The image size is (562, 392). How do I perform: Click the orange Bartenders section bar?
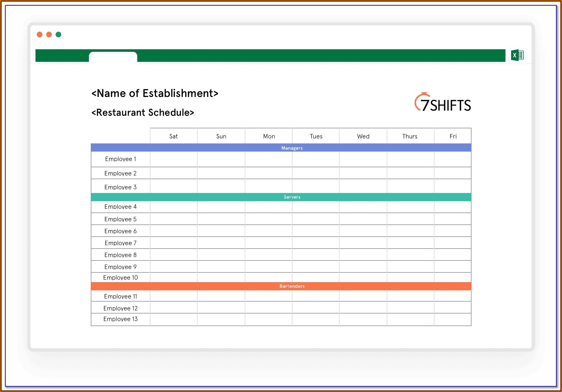(x=292, y=286)
